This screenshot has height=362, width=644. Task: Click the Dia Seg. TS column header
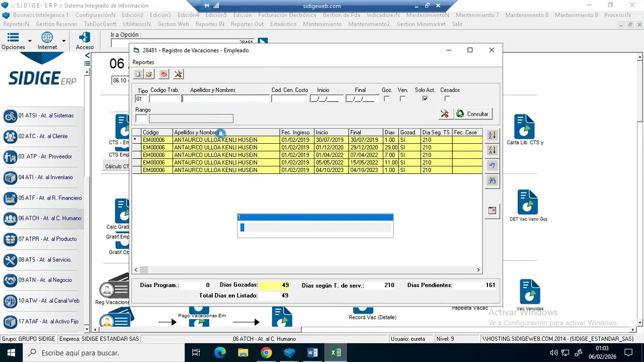tap(436, 132)
